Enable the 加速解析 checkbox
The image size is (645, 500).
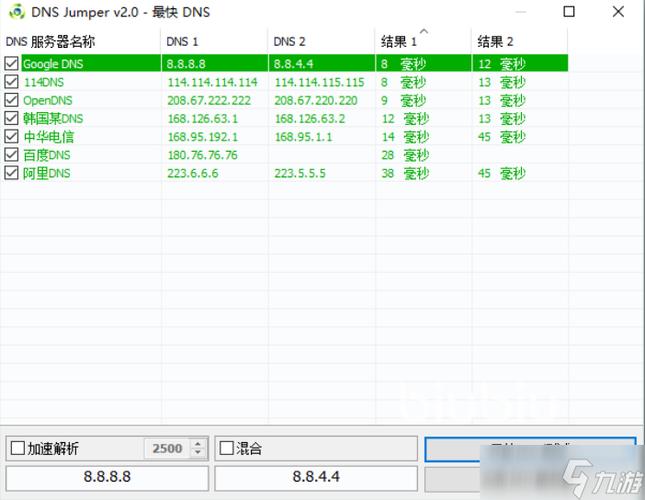18,448
